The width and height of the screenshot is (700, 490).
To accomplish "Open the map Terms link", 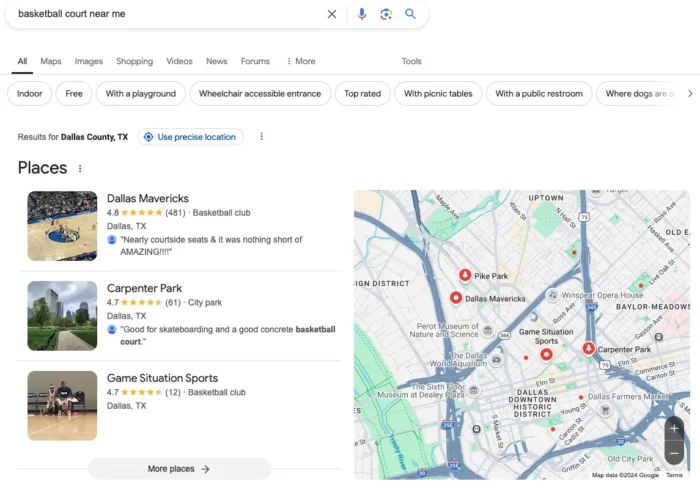I will click(x=674, y=475).
